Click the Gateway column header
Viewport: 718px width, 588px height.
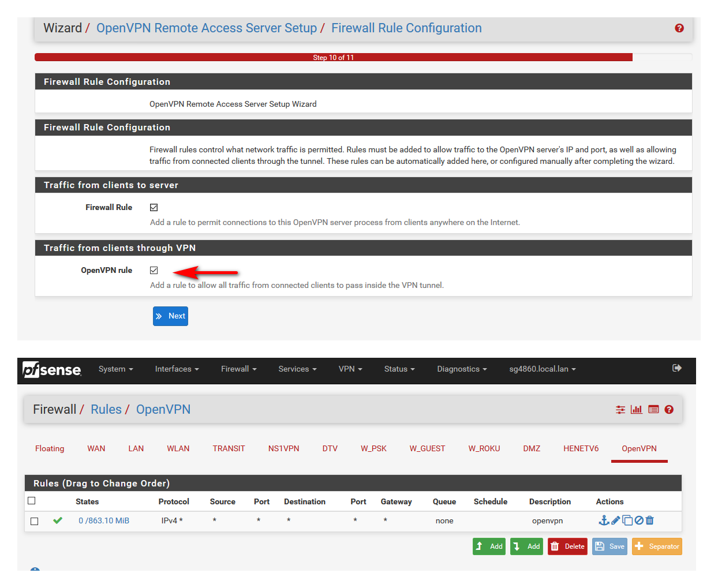coord(397,502)
